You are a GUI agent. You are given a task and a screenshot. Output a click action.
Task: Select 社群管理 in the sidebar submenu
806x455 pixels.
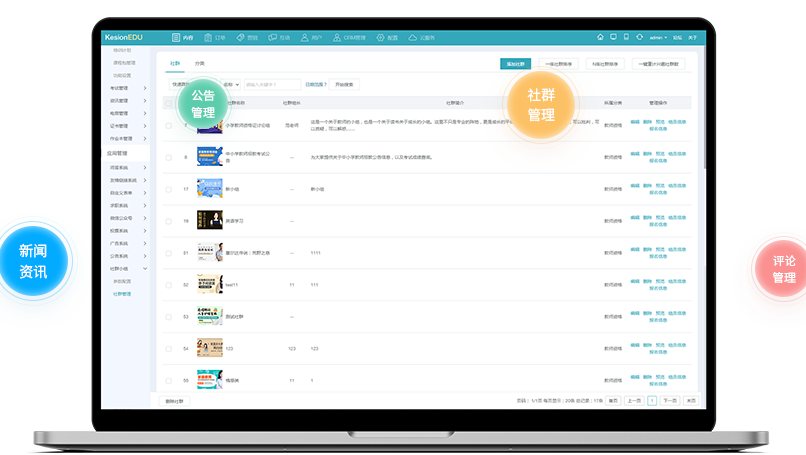click(x=122, y=294)
